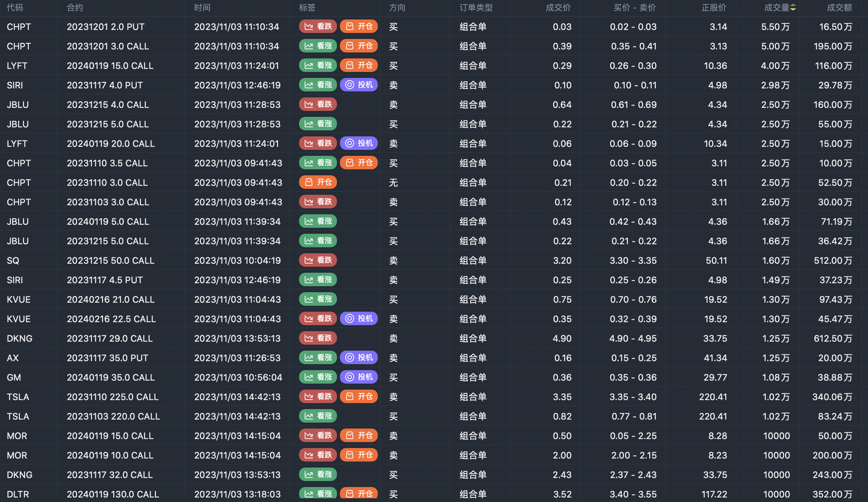Click the 352.00万 turnover value
The height and width of the screenshot is (502, 868).
[x=832, y=494]
